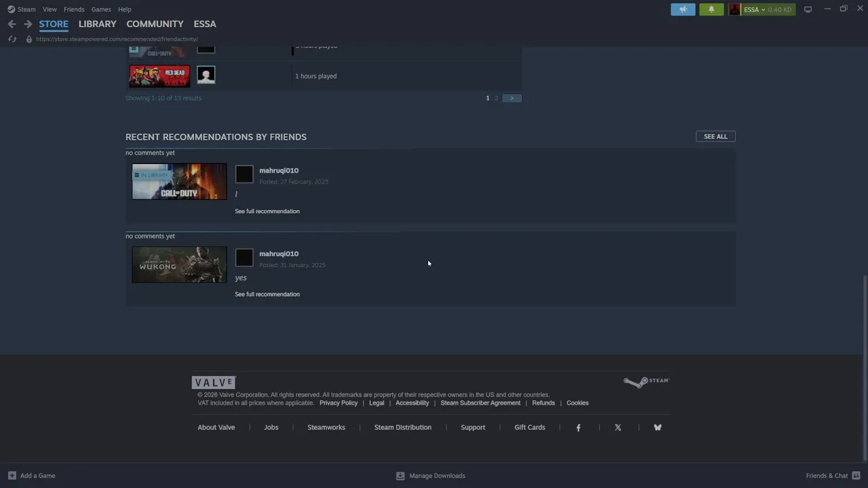Click the Add a Game label
Screen dimensions: 868x488
click(x=38, y=476)
